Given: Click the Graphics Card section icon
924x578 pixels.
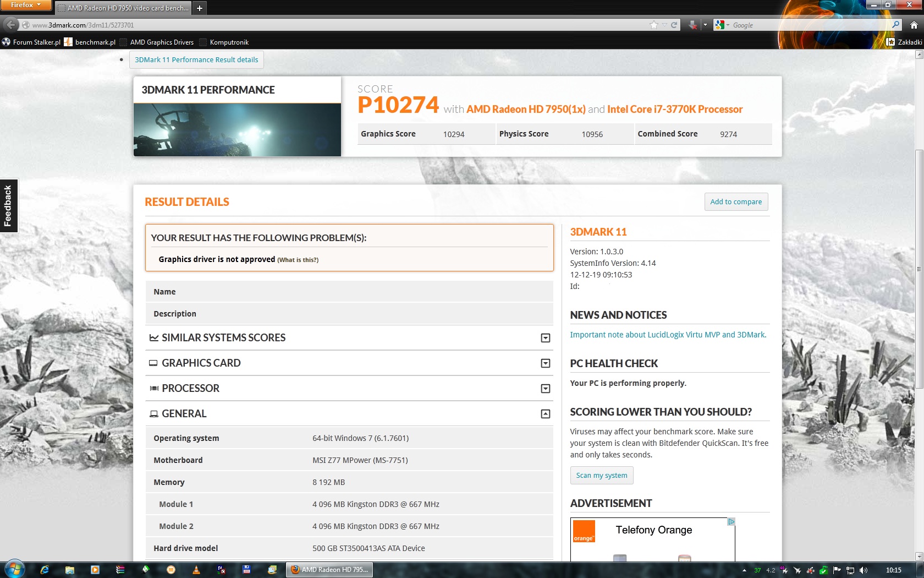Looking at the screenshot, I should [x=153, y=363].
